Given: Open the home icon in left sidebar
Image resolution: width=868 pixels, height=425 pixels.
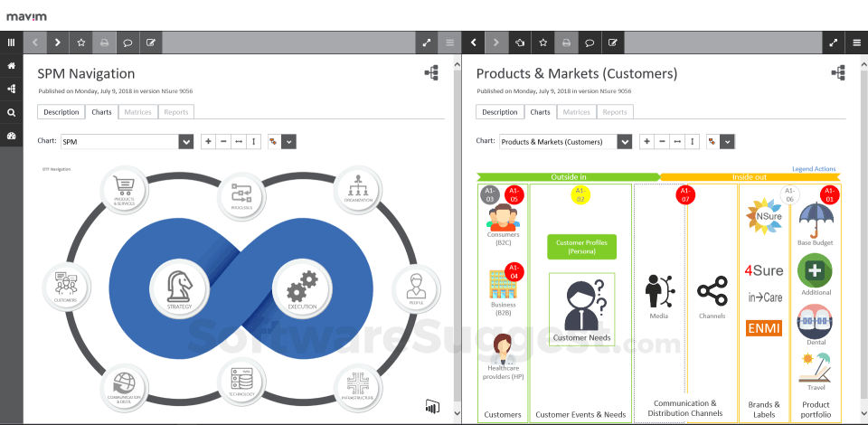Looking at the screenshot, I should pyautogui.click(x=11, y=65).
